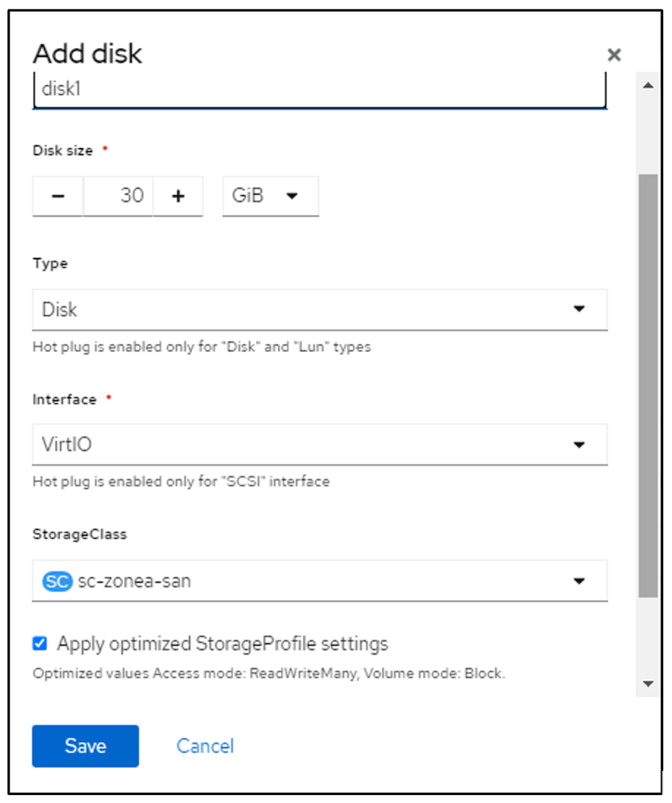Click the caret arrow in Interface field

pyautogui.click(x=579, y=445)
